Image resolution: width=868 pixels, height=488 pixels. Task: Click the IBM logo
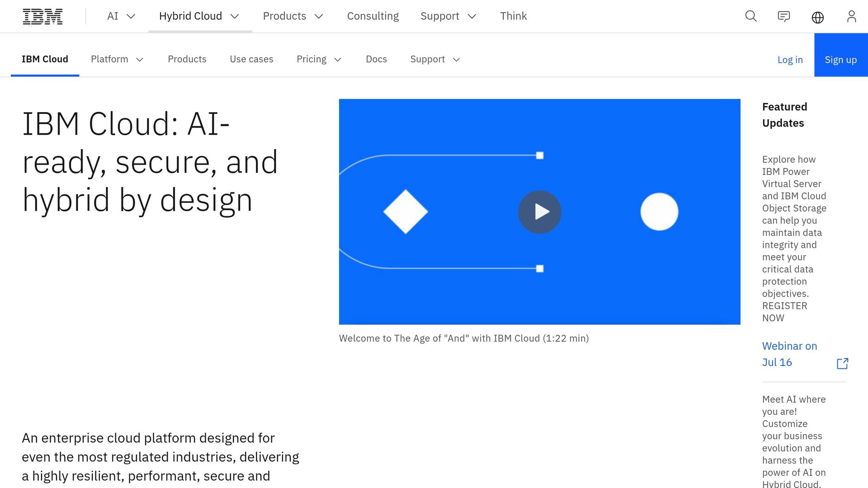click(42, 17)
